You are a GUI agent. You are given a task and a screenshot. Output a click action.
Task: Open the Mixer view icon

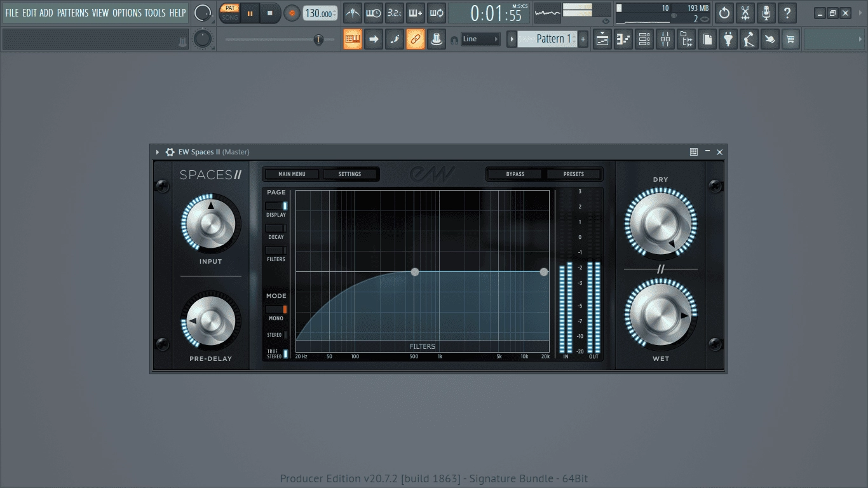point(665,39)
